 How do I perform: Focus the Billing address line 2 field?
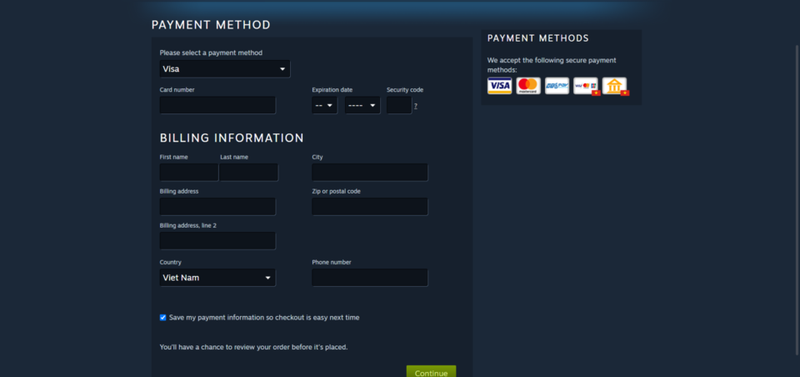click(217, 241)
